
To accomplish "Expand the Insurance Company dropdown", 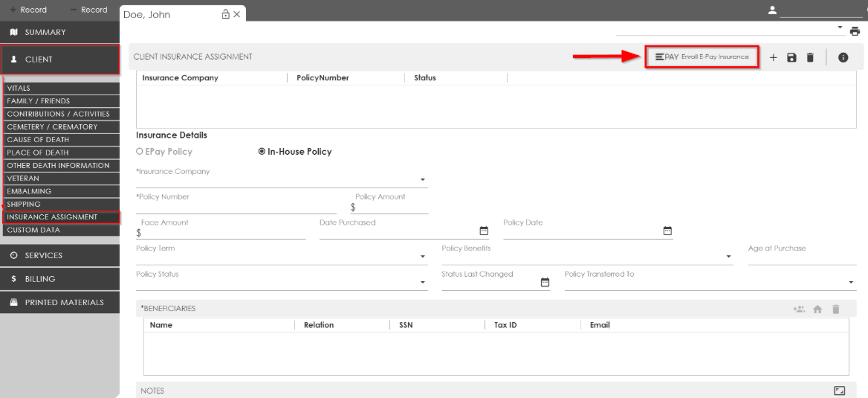I will pyautogui.click(x=423, y=180).
